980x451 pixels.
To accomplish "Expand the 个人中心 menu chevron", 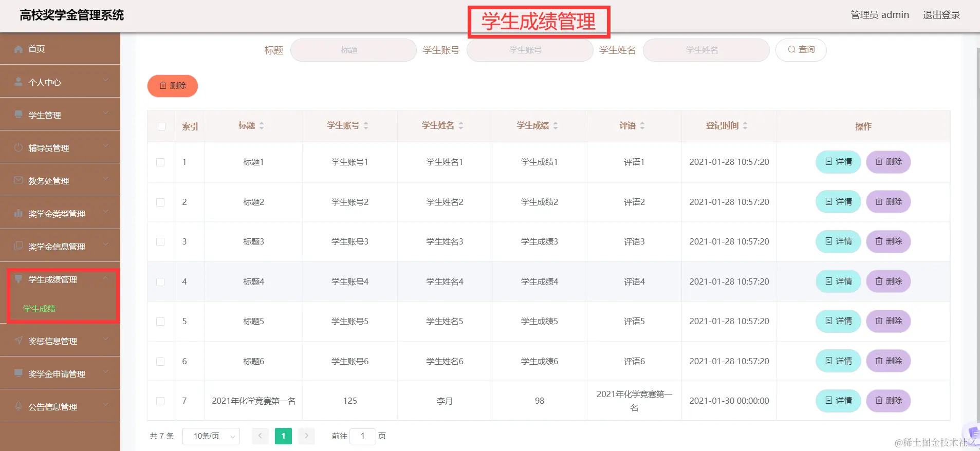I will pyautogui.click(x=105, y=81).
